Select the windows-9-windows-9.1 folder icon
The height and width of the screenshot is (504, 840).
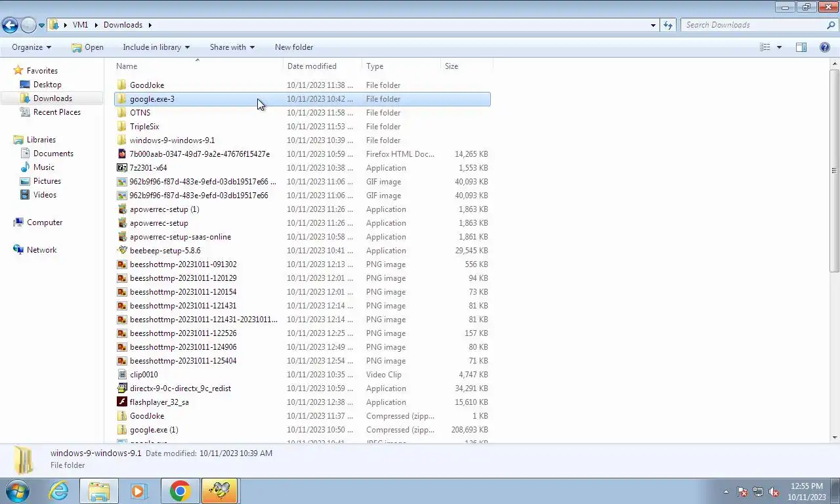(x=121, y=140)
